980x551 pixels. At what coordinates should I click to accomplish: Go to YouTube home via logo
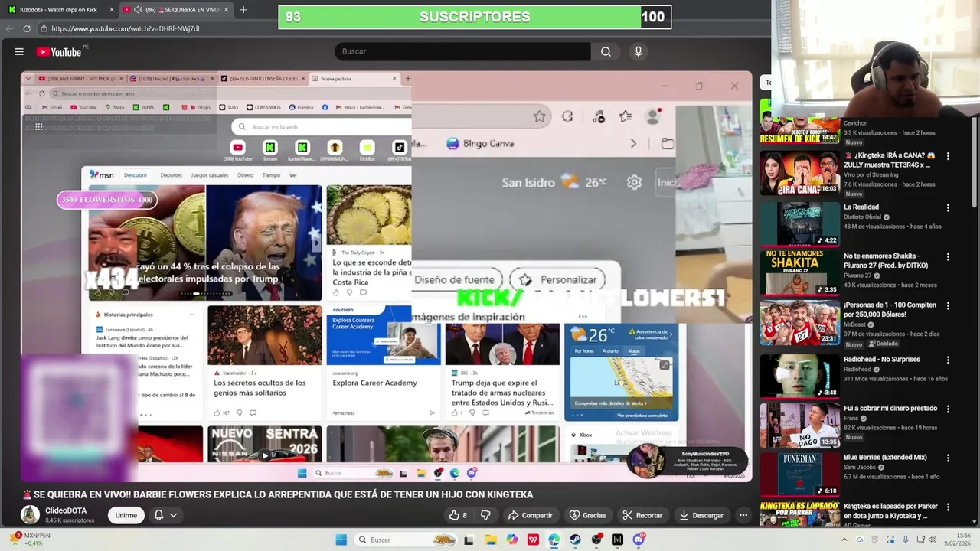point(59,52)
